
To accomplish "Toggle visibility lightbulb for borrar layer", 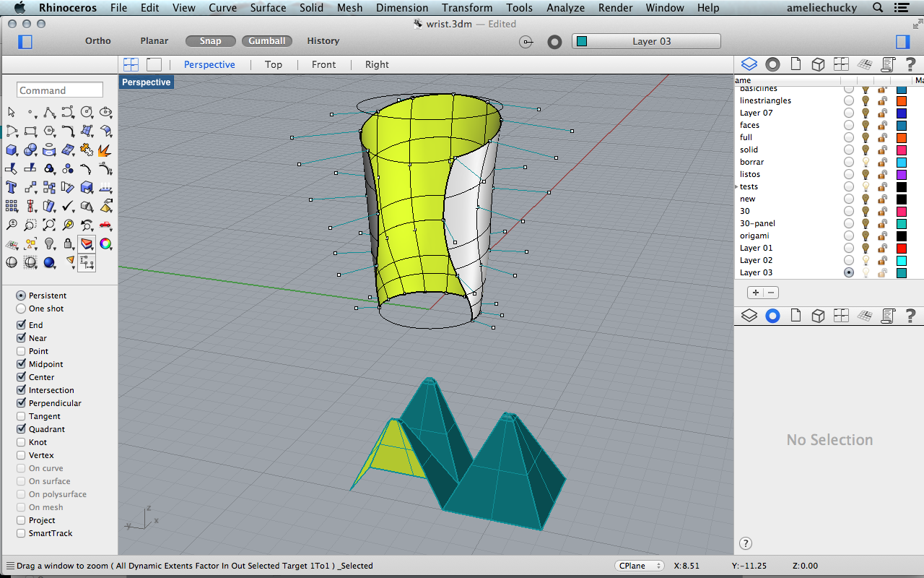I will point(865,162).
